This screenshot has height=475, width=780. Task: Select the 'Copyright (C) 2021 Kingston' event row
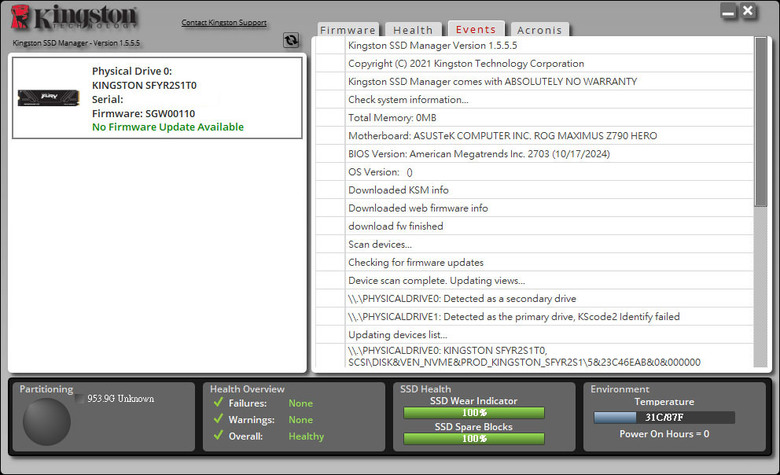pyautogui.click(x=534, y=63)
